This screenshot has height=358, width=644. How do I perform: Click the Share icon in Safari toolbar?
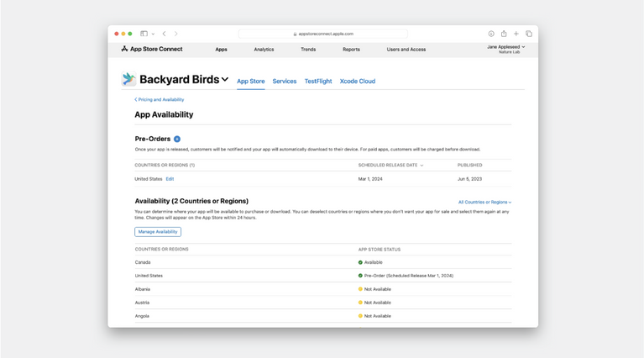pyautogui.click(x=504, y=34)
